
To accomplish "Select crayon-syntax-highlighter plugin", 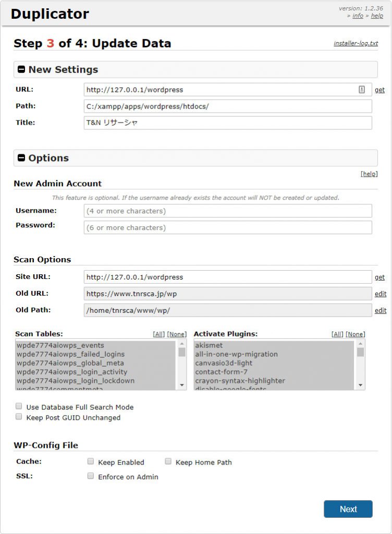I will (x=274, y=381).
